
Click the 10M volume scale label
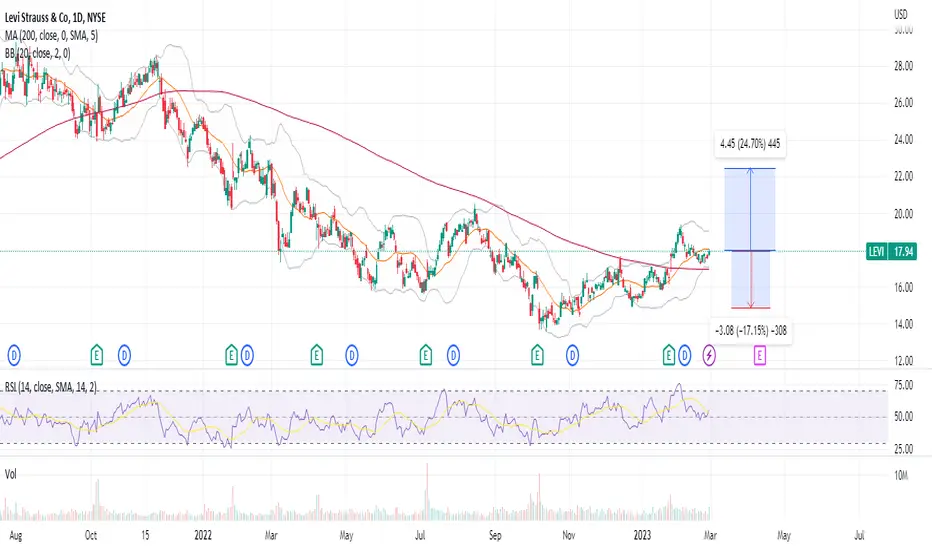(901, 475)
